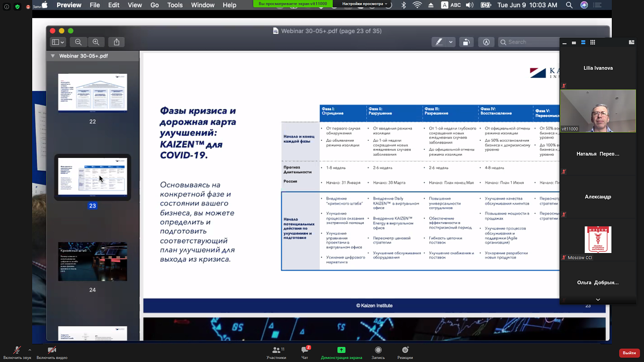644x362 pixels.
Task: Open Reactions in Zoom toolbar
Action: click(405, 353)
